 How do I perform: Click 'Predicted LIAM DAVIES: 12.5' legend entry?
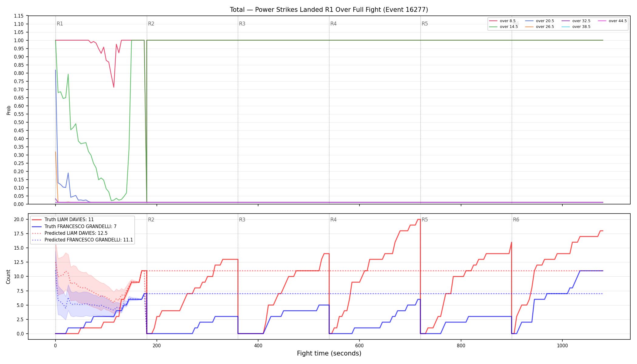tap(69, 233)
